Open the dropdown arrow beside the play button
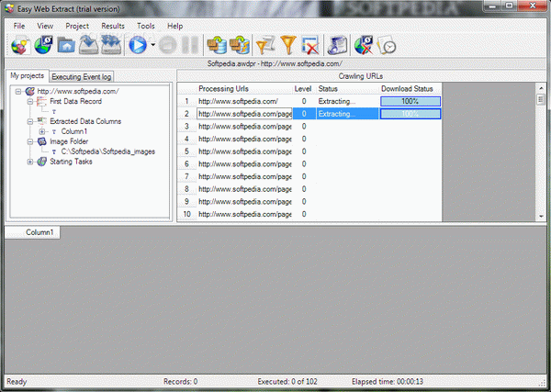This screenshot has width=551, height=392. pyautogui.click(x=152, y=45)
